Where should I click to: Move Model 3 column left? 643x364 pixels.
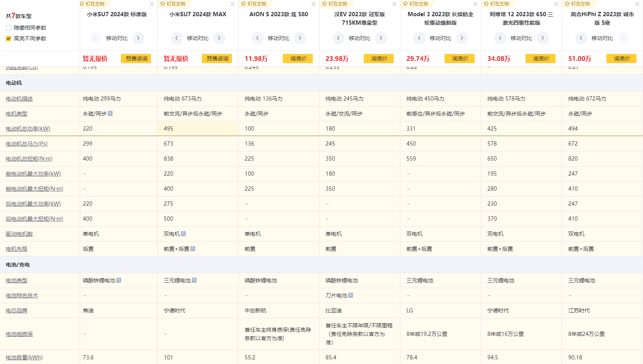(x=419, y=38)
